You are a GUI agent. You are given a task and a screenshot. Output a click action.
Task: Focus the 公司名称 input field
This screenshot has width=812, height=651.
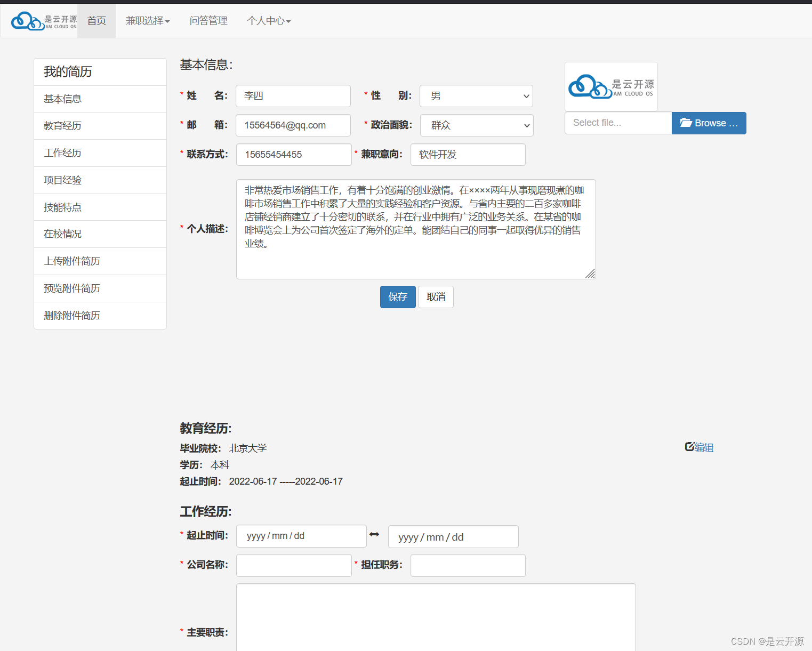coord(294,565)
